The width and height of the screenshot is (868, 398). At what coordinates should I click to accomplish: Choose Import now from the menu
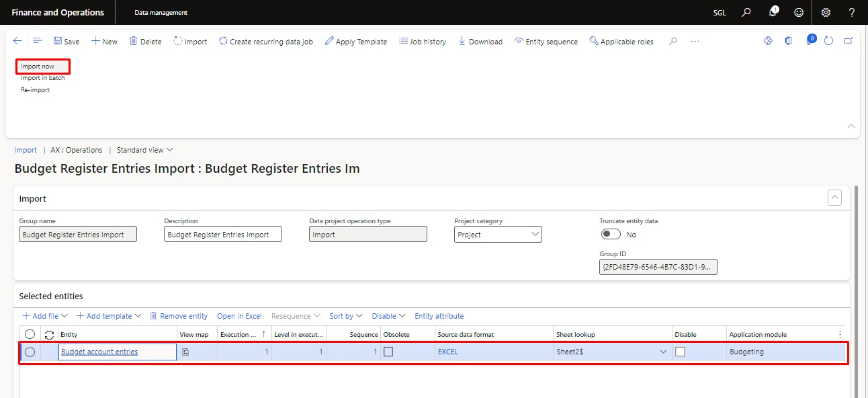point(38,67)
